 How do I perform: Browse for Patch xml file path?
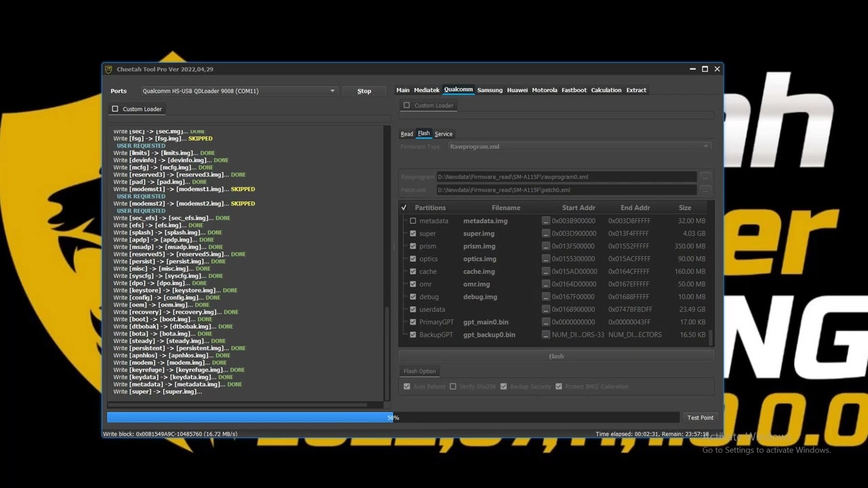(x=705, y=190)
